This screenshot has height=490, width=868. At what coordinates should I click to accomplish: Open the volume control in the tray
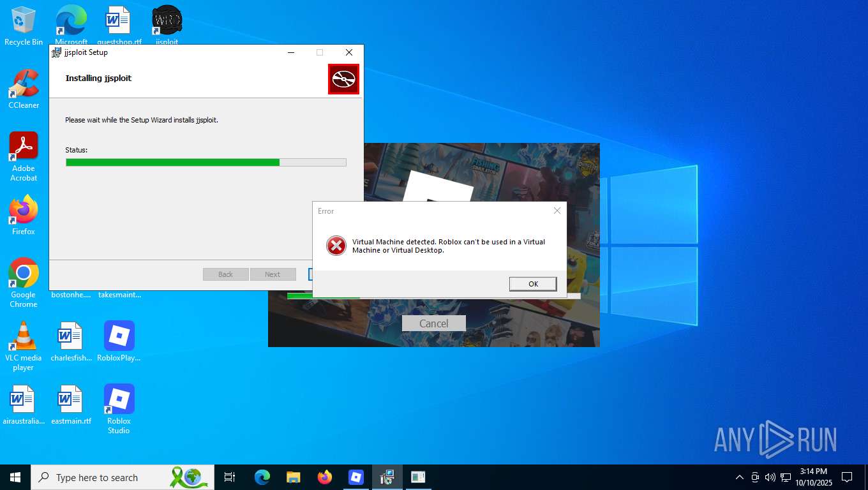[x=770, y=477]
